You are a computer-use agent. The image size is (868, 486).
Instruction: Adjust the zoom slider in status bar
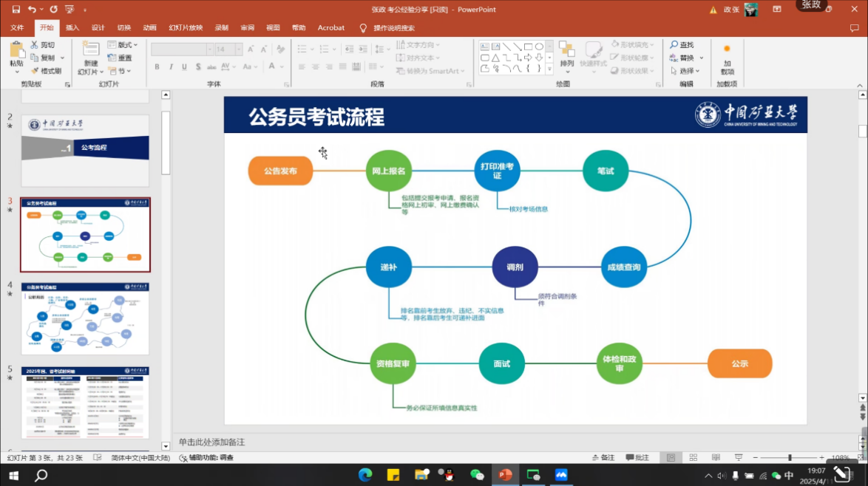click(x=790, y=458)
